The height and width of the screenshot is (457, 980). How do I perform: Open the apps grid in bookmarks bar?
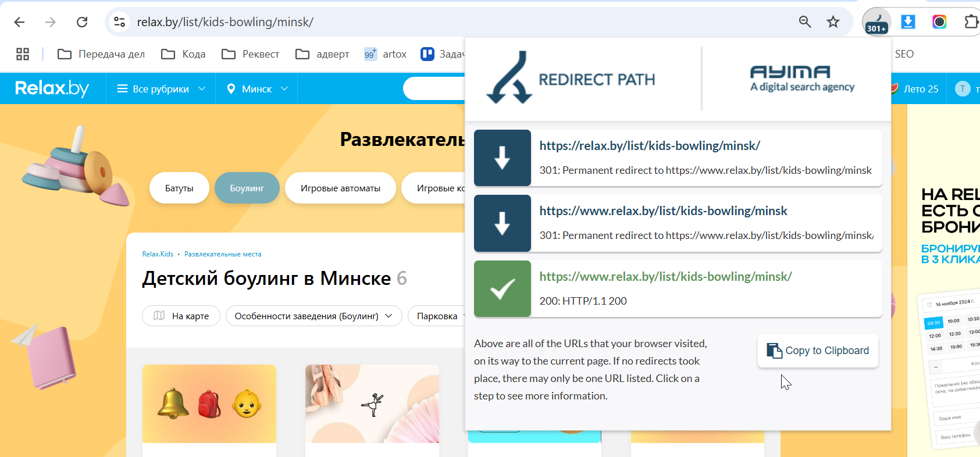click(x=23, y=54)
